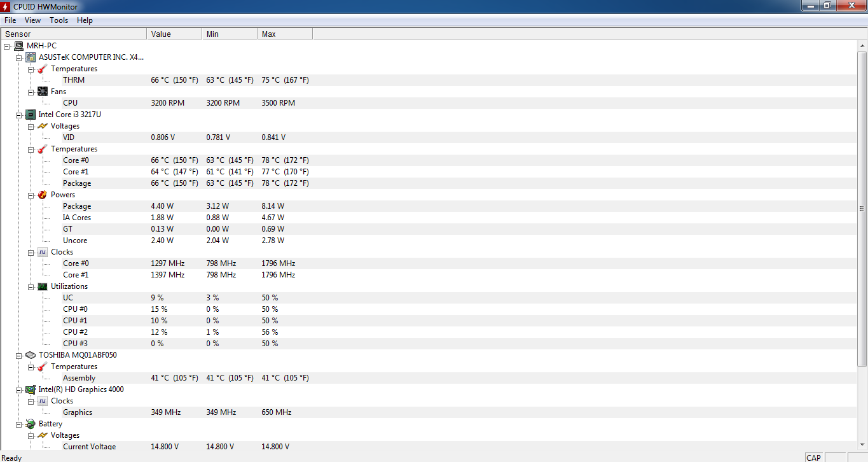Collapse the Utilizations section
Viewport: 868px width, 462px height.
point(31,286)
